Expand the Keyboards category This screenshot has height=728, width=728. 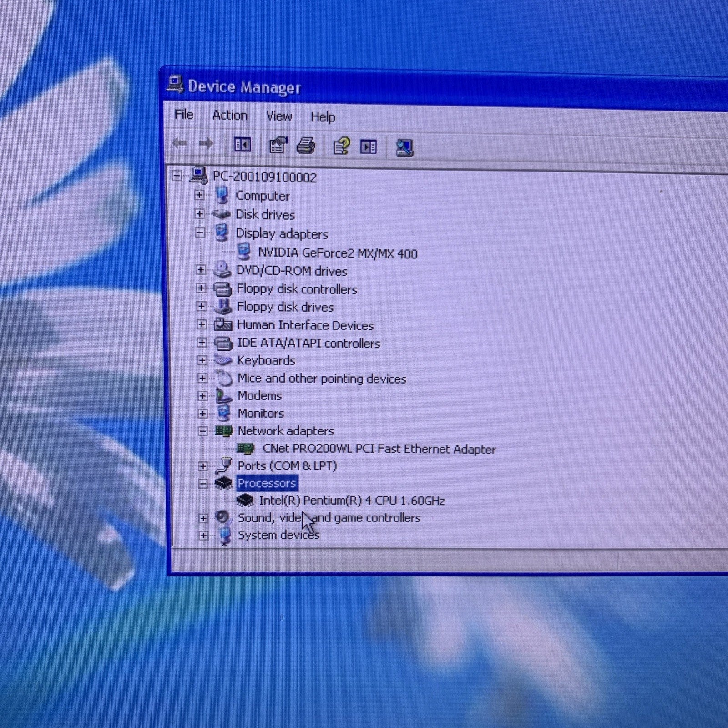click(x=202, y=360)
